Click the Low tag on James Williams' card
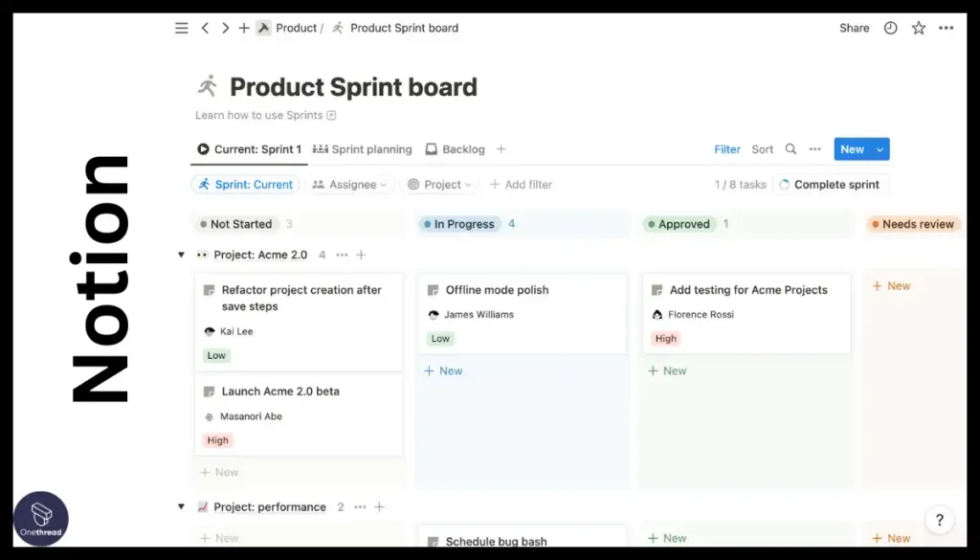This screenshot has width=980, height=560. [x=440, y=339]
